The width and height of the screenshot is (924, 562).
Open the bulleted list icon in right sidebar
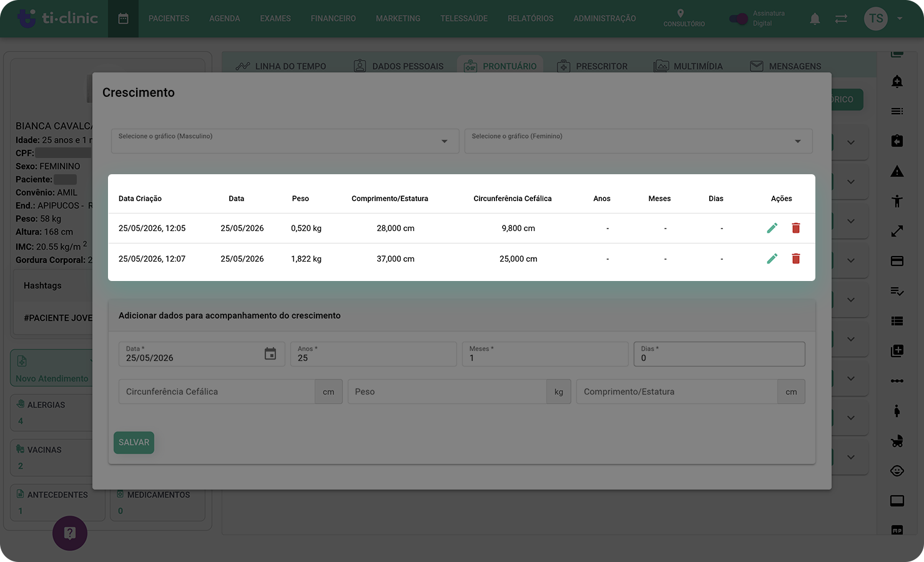pyautogui.click(x=897, y=321)
